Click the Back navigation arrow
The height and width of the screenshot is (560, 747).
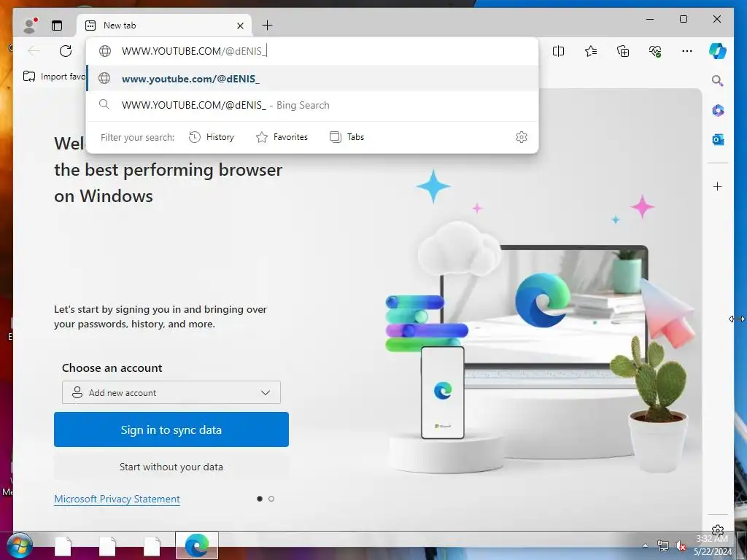(34, 51)
